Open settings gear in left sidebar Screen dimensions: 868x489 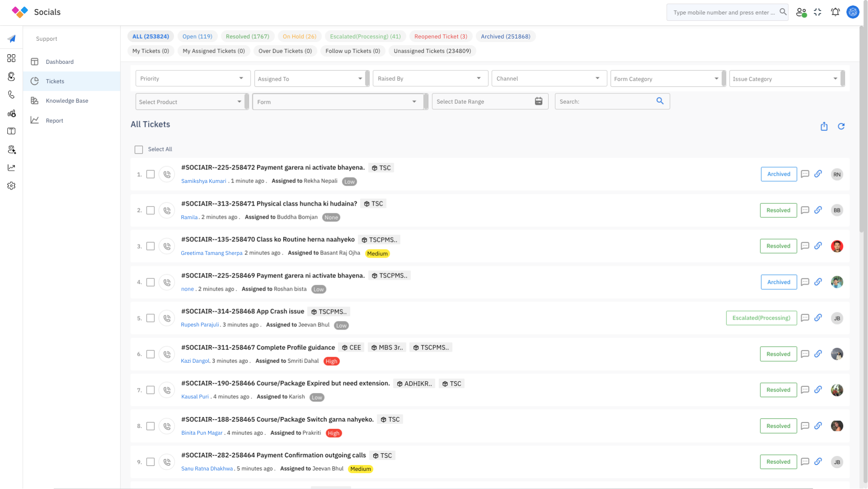click(11, 186)
